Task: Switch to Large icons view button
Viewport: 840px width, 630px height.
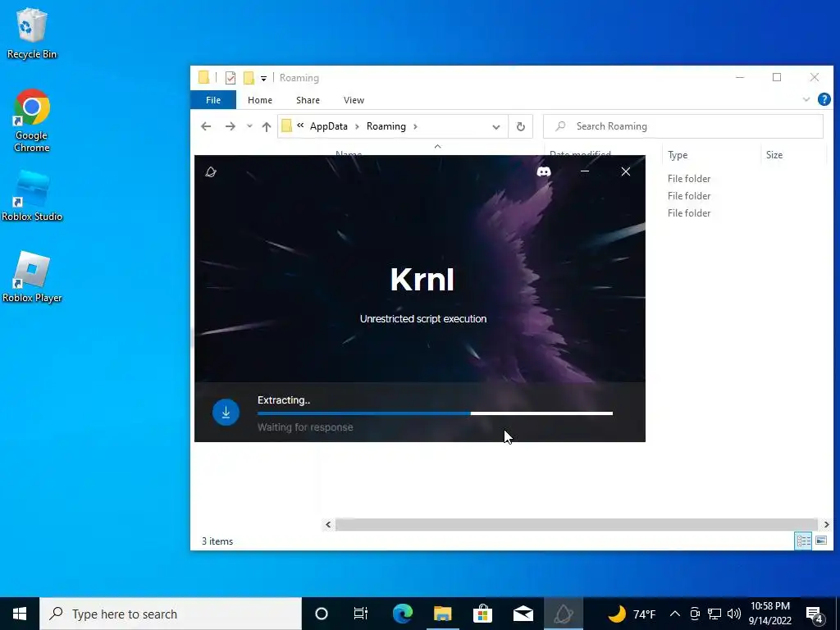Action: point(820,541)
